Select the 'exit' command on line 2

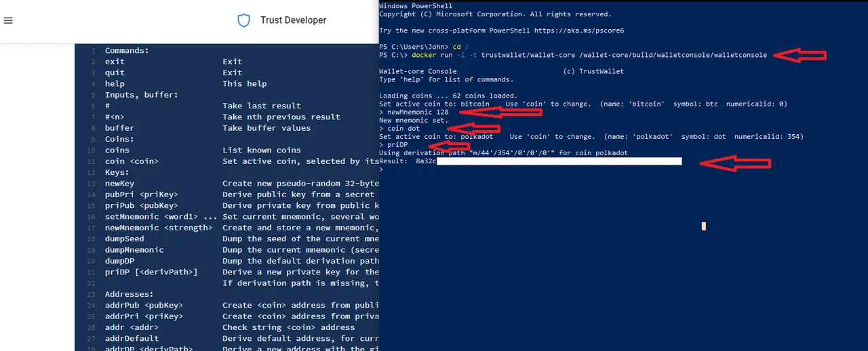click(x=115, y=62)
